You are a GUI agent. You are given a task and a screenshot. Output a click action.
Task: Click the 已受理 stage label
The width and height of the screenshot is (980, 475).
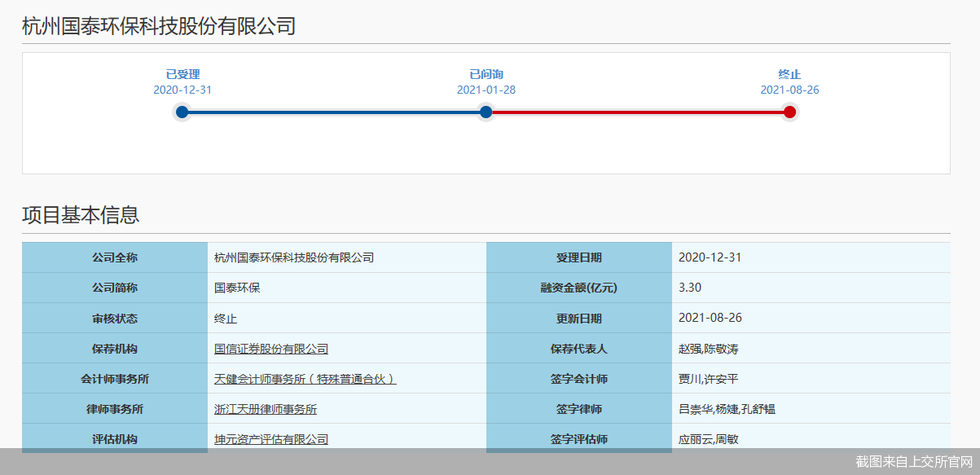coord(182,74)
